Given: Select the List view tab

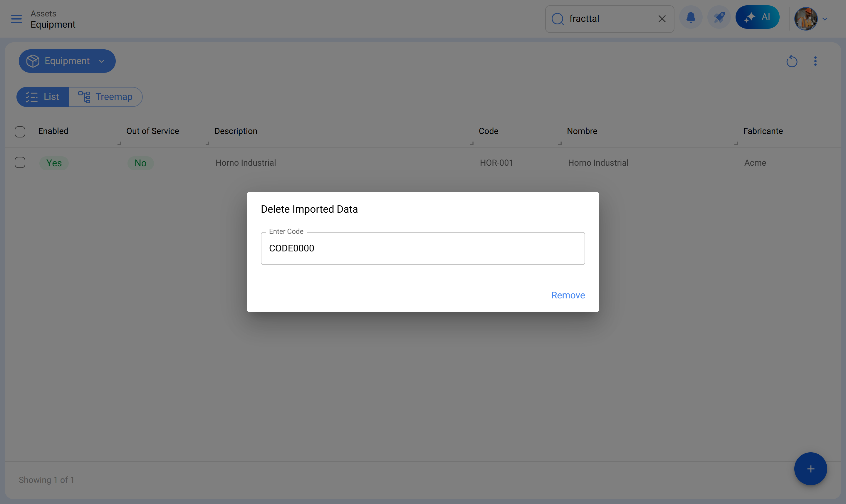Looking at the screenshot, I should pyautogui.click(x=43, y=97).
